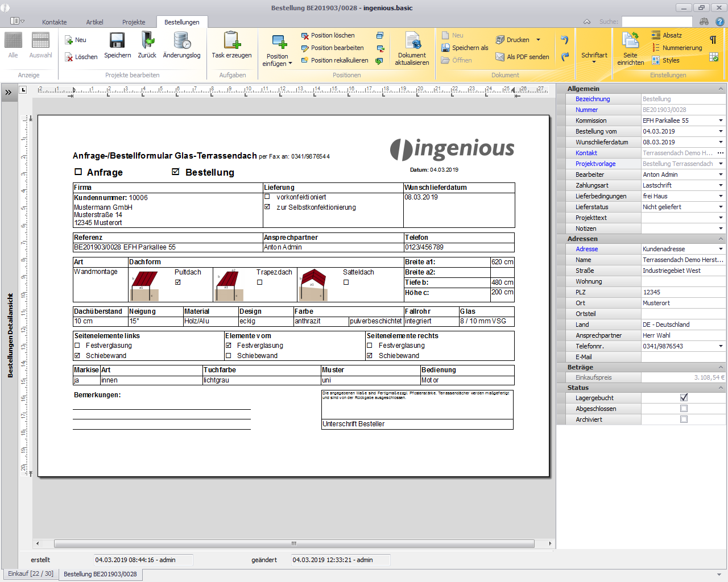Image resolution: width=728 pixels, height=582 pixels.
Task: Click the Dokument aktualisieren icon
Action: pyautogui.click(x=412, y=41)
